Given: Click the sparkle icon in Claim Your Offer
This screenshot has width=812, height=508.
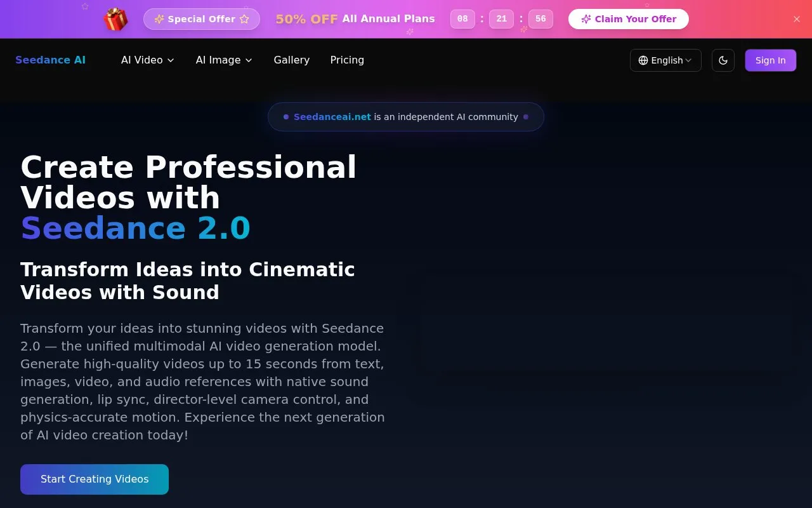Looking at the screenshot, I should point(586,19).
